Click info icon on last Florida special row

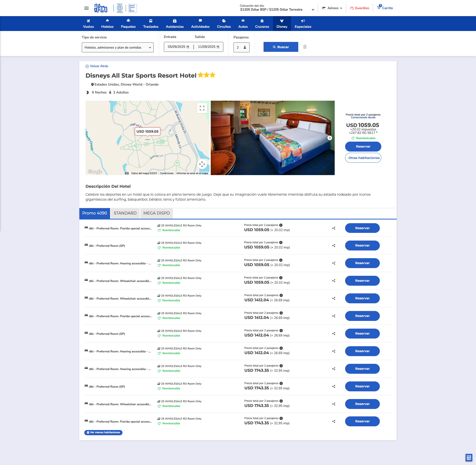point(281,418)
